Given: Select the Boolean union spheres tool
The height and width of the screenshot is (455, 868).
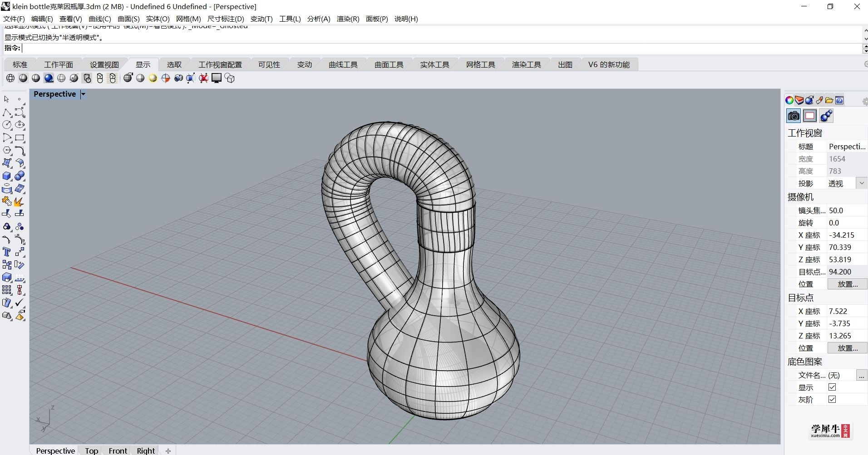Looking at the screenshot, I should (x=20, y=176).
